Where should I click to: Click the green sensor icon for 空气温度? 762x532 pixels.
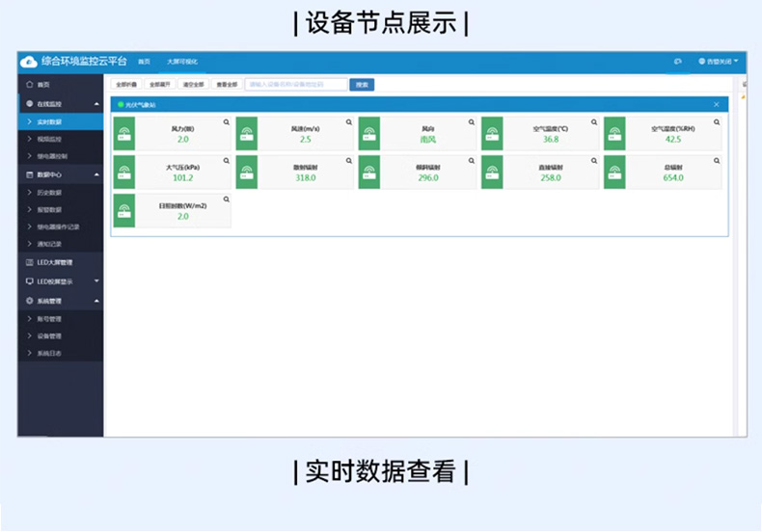click(x=492, y=134)
